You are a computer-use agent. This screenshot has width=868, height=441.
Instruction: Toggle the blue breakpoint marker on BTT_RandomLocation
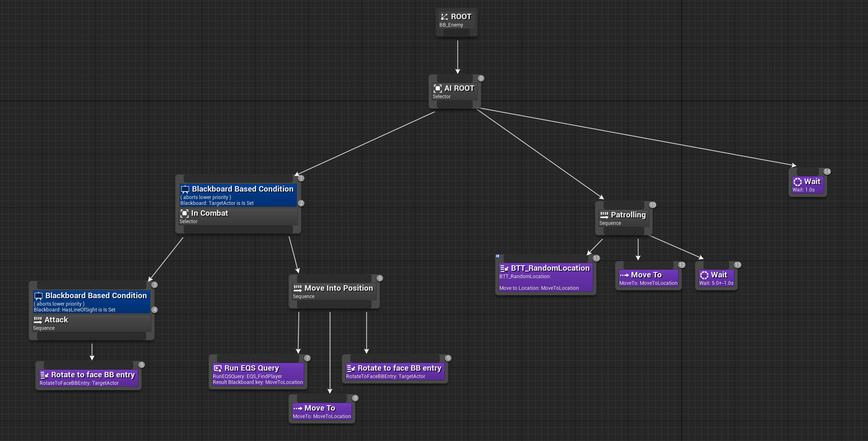[497, 256]
